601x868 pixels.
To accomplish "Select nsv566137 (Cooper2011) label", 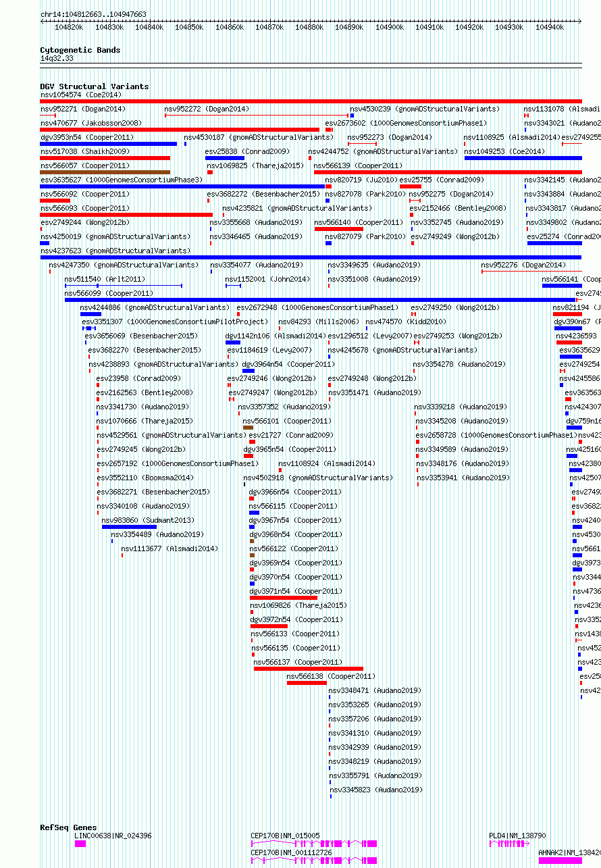I will pyautogui.click(x=298, y=662).
